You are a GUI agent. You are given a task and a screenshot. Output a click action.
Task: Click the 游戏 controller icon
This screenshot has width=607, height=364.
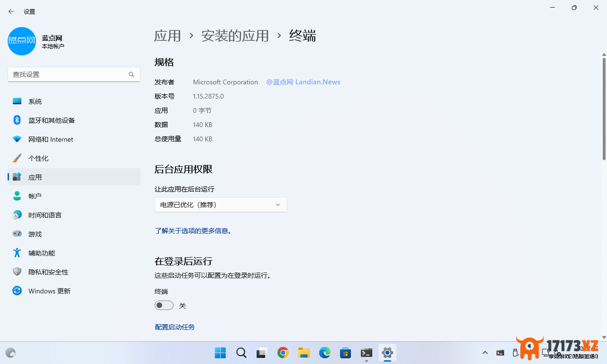[17, 234]
